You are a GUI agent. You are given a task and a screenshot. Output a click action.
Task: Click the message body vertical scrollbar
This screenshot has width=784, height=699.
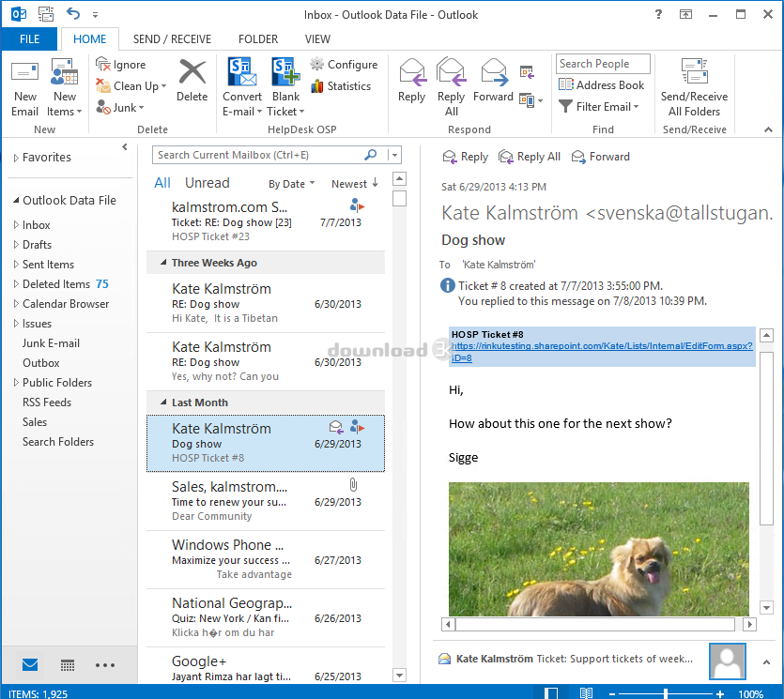pyautogui.click(x=766, y=438)
